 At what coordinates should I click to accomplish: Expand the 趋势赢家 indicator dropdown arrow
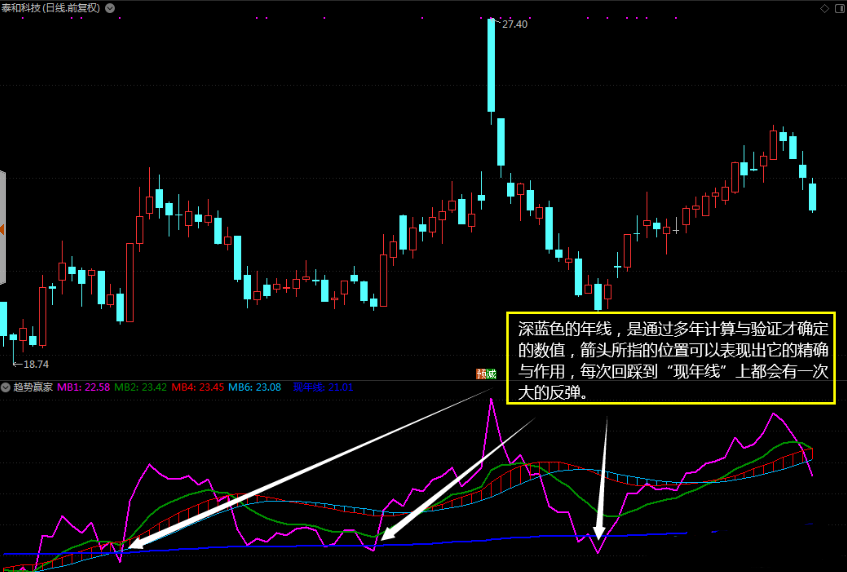(x=5, y=387)
